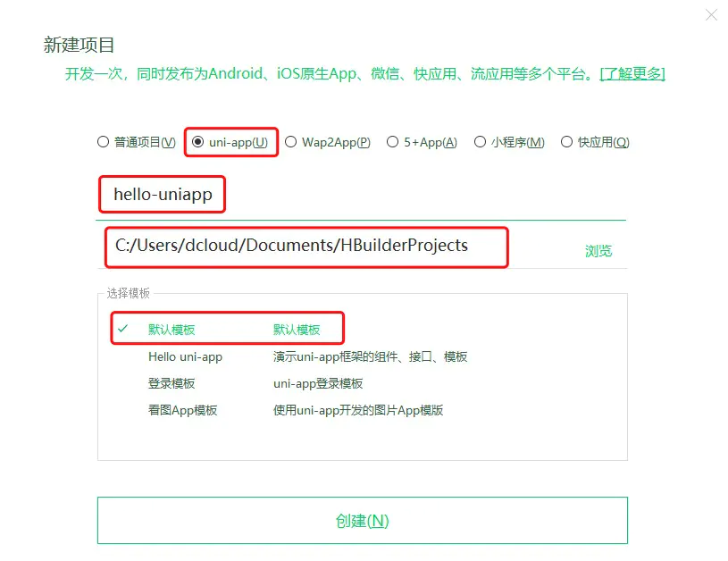Pick the 看图App模板 template
This screenshot has height=561, width=728.
pyautogui.click(x=182, y=411)
